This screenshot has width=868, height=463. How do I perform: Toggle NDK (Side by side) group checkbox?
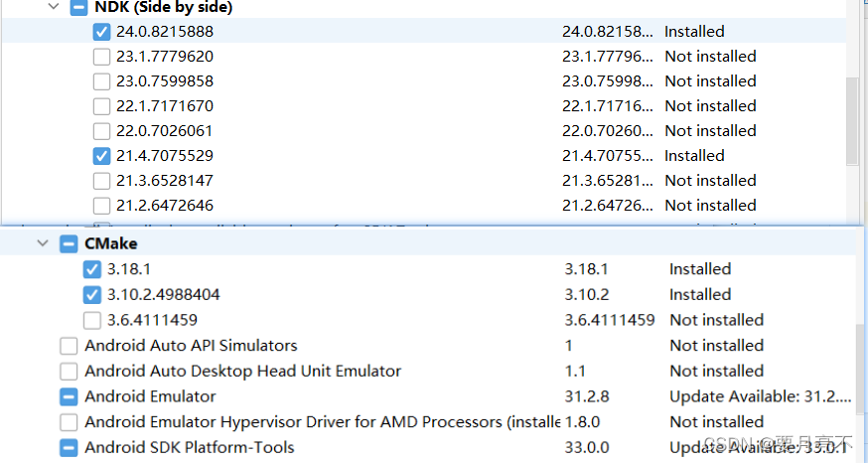[78, 7]
